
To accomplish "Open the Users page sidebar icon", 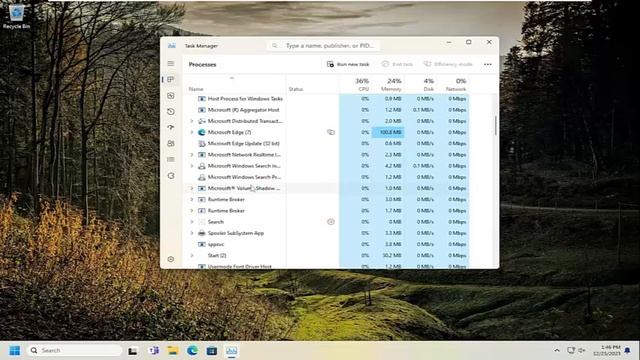I will point(171,144).
